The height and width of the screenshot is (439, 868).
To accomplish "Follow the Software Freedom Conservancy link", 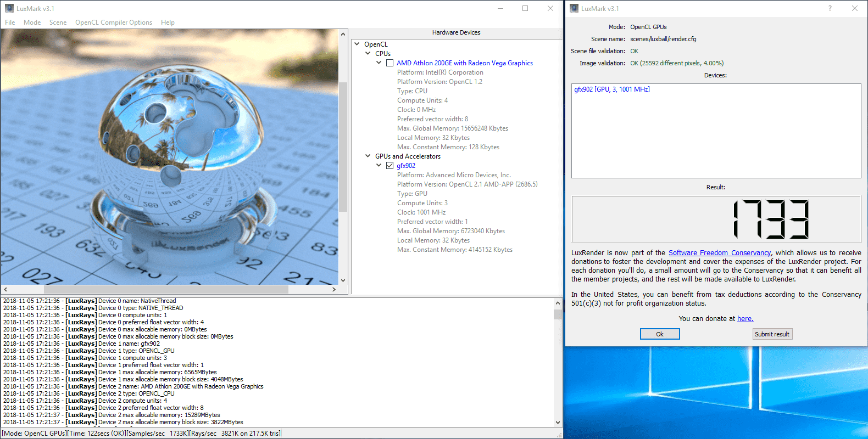I will click(x=720, y=253).
